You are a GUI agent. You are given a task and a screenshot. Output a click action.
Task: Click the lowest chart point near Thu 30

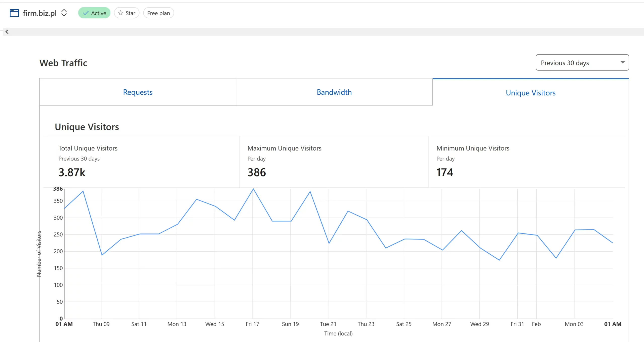coord(499,260)
